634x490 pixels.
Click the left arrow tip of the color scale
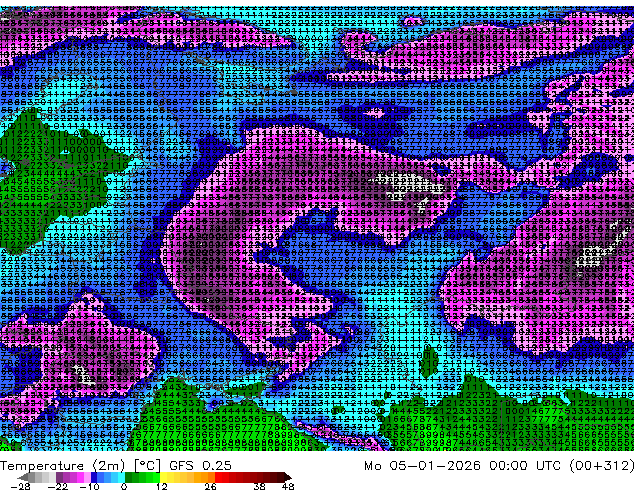pos(21,477)
